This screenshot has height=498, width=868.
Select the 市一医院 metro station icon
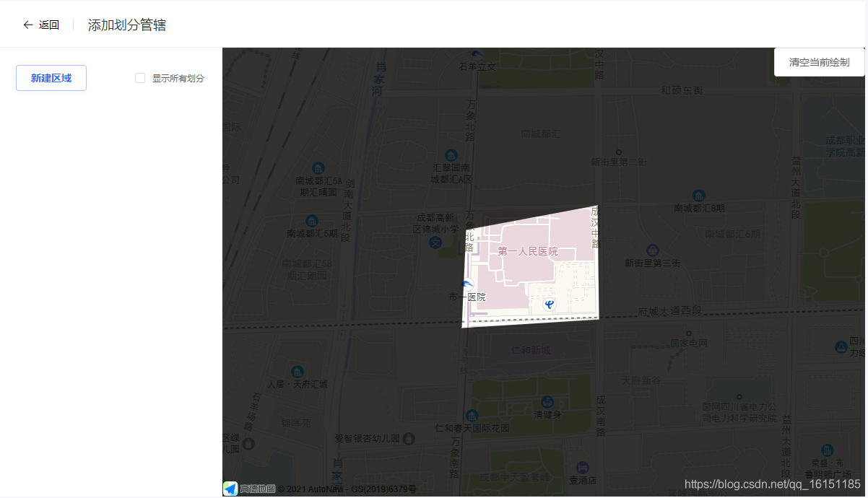(467, 284)
